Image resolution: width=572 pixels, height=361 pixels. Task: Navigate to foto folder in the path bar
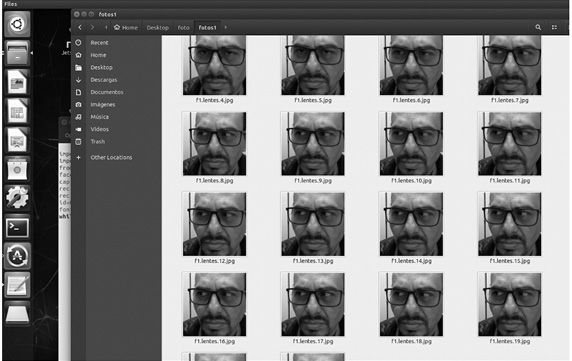pos(183,28)
